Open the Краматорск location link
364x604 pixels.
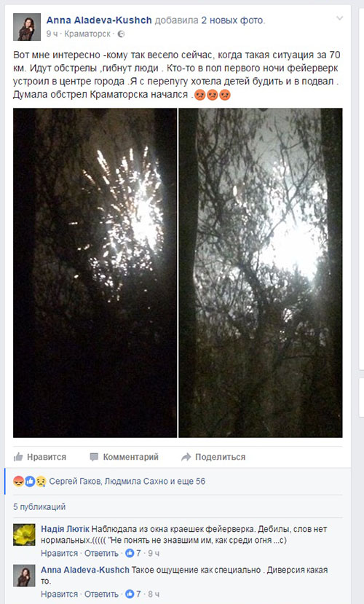[87, 34]
